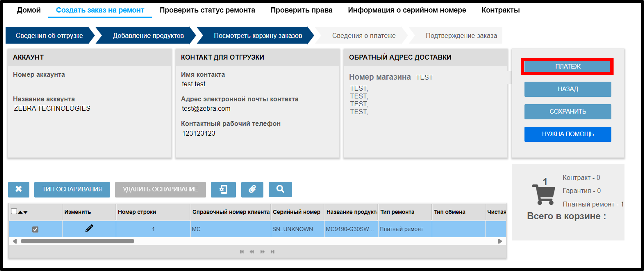Click the Тип ремонта column header
The image size is (644, 271).
tap(405, 212)
